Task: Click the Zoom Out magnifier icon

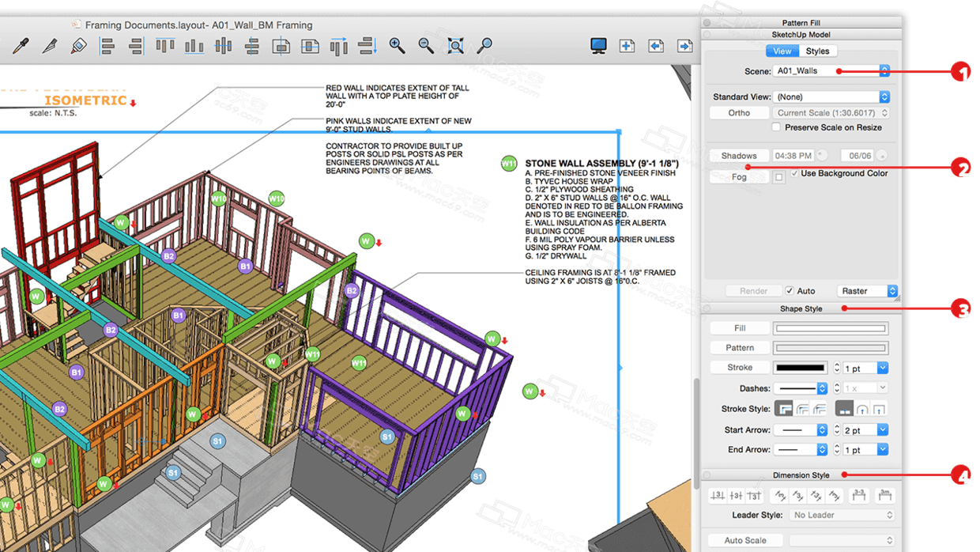Action: 426,46
